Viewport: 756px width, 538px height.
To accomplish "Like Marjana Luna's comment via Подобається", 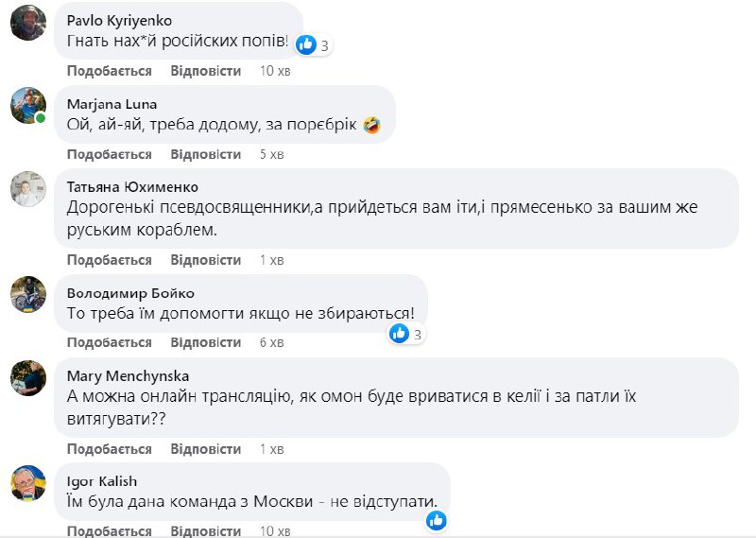I will tap(110, 154).
